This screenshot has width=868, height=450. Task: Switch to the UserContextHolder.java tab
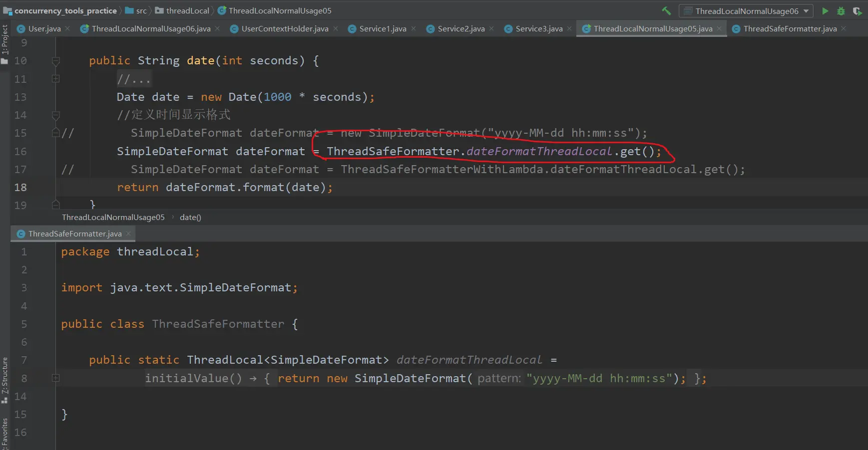pyautogui.click(x=285, y=29)
